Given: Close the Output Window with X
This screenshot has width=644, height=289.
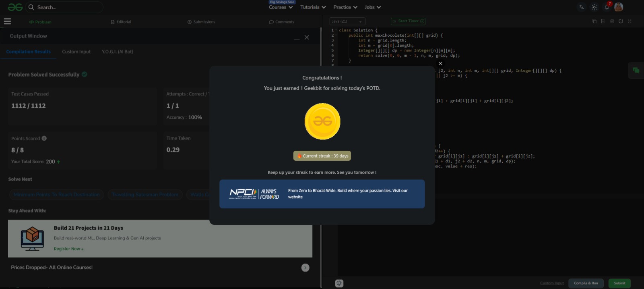Looking at the screenshot, I should pyautogui.click(x=307, y=37).
